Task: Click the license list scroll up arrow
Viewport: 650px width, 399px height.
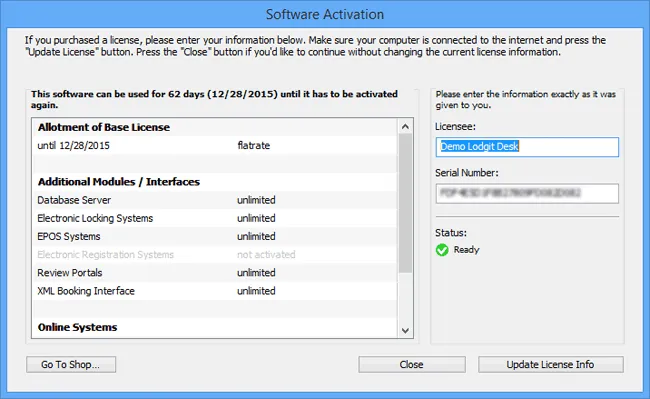Action: (x=405, y=126)
